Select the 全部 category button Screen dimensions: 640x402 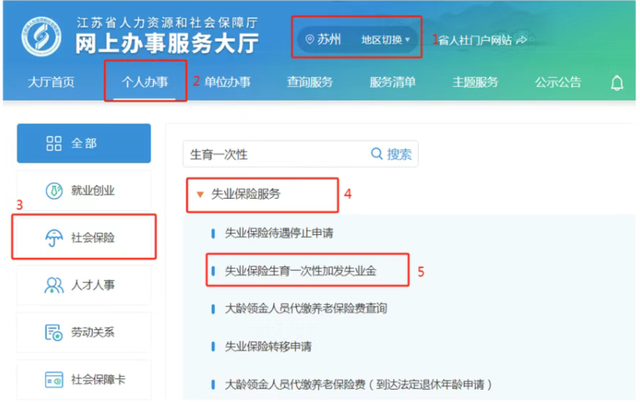(x=84, y=143)
